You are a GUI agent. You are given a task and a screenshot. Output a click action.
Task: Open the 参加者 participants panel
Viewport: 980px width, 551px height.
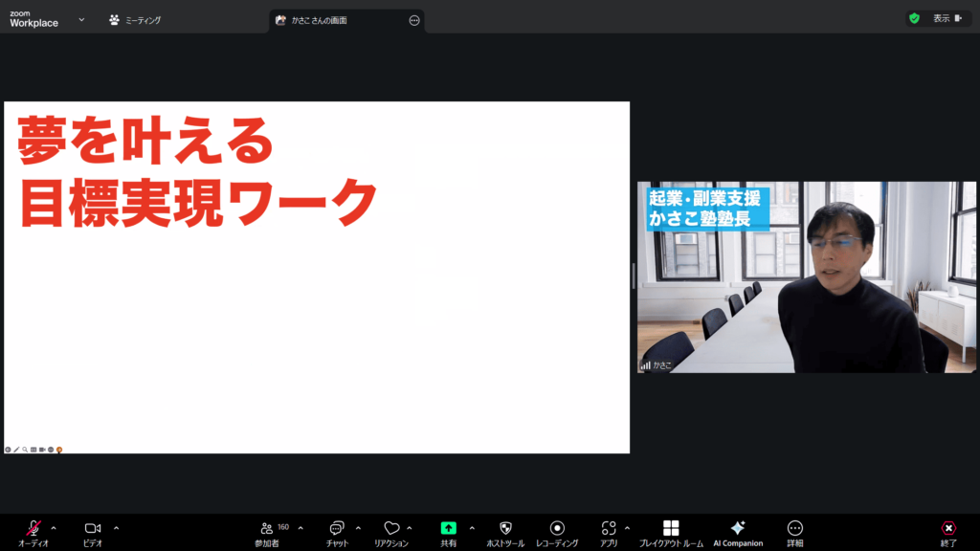pos(267,529)
